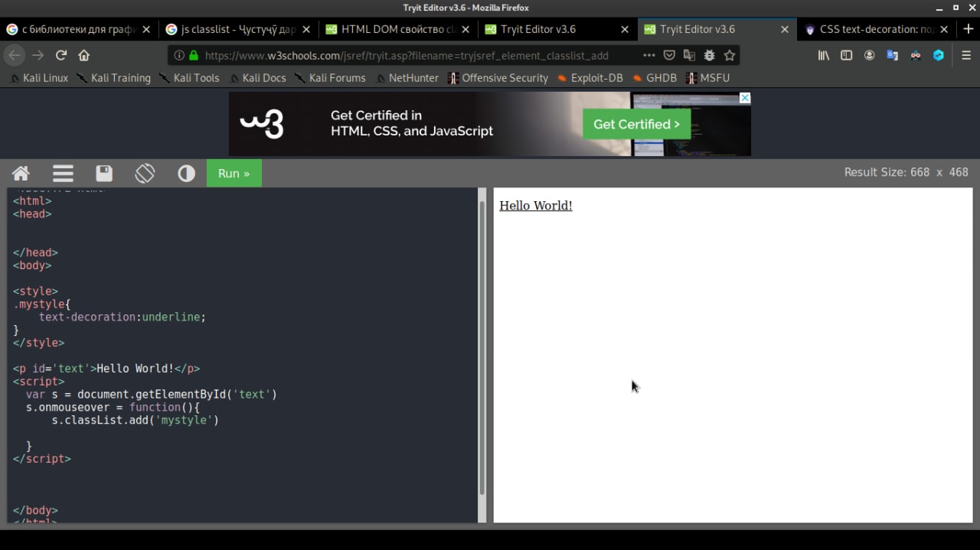Open a new browser tab

969,29
